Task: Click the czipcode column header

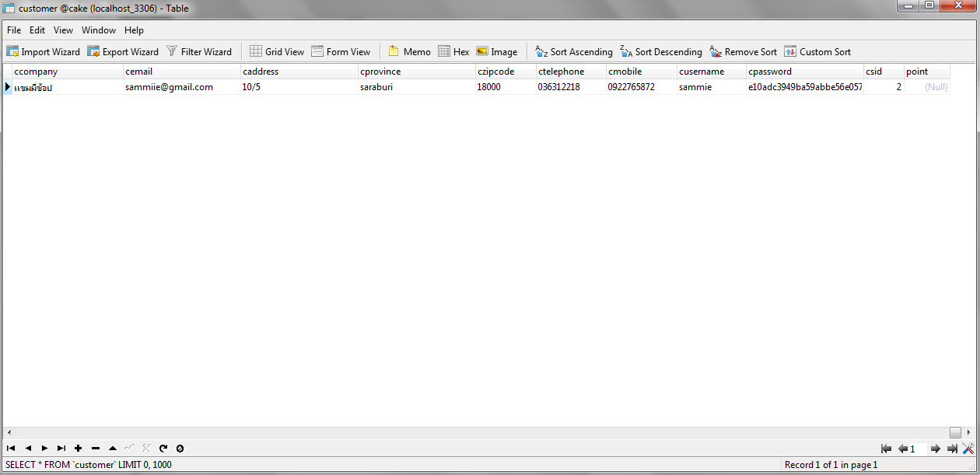Action: [x=506, y=72]
